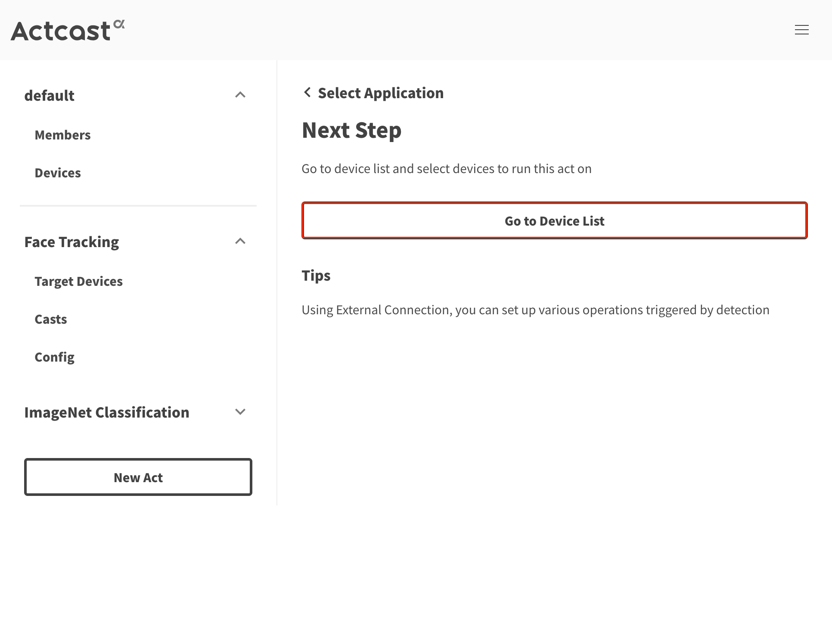The width and height of the screenshot is (832, 644).
Task: Open Members under the default group
Action: tap(62, 135)
